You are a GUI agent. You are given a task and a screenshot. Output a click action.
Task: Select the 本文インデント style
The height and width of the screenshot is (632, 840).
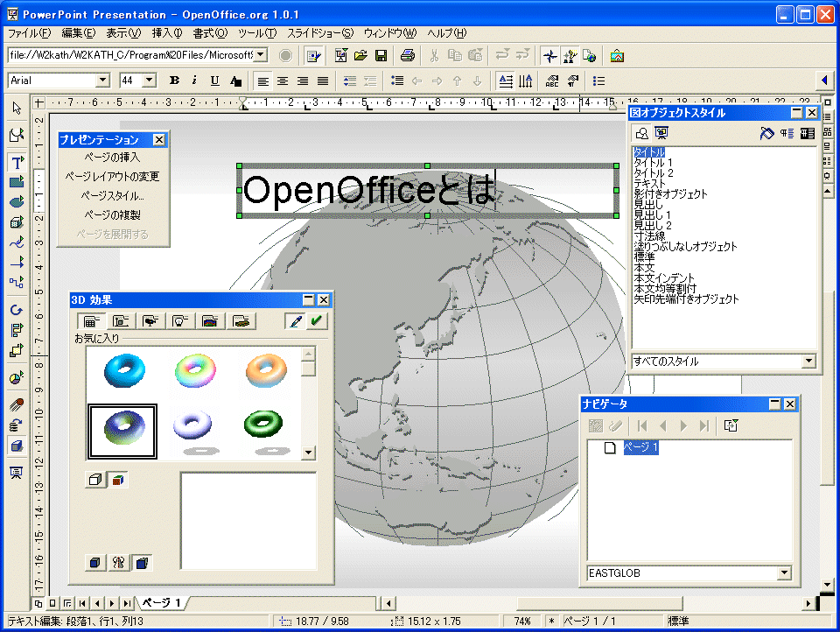click(664, 277)
